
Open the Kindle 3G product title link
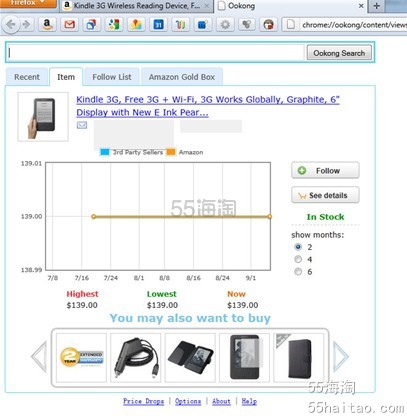(208, 106)
